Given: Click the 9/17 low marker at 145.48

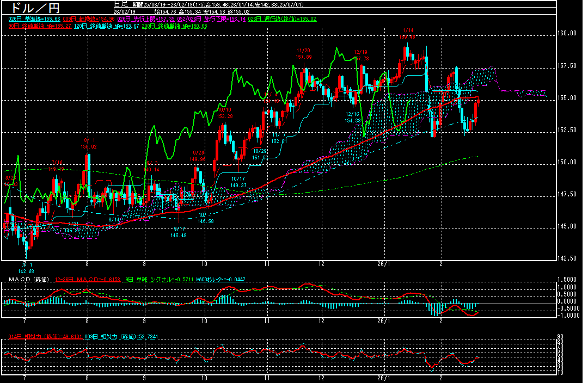Looking at the screenshot, I should point(178,232).
